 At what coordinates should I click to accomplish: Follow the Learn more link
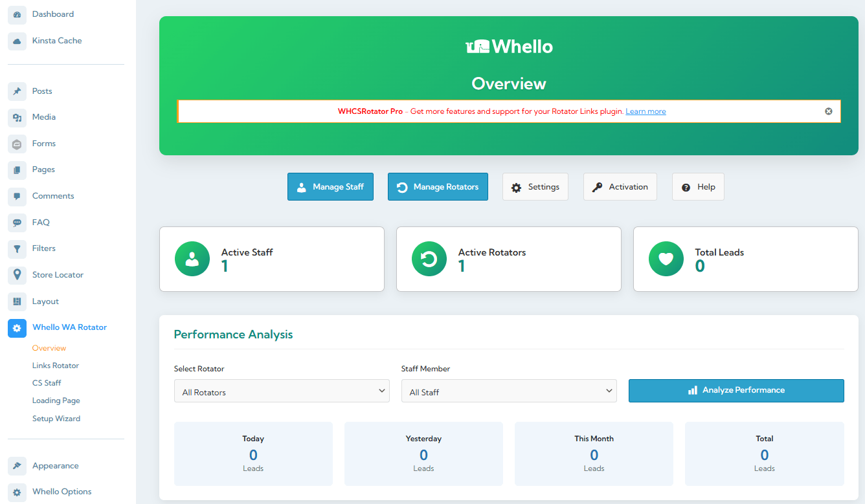646,111
